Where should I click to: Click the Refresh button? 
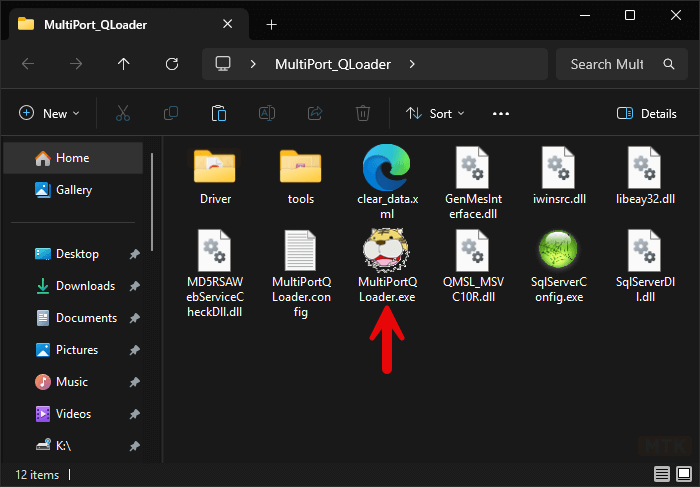click(172, 64)
